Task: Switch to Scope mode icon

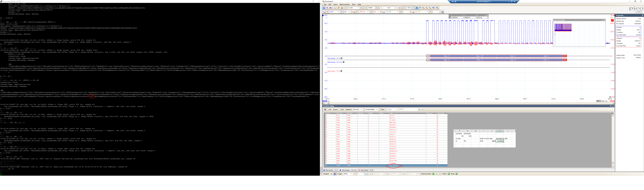Action: tap(324, 8)
